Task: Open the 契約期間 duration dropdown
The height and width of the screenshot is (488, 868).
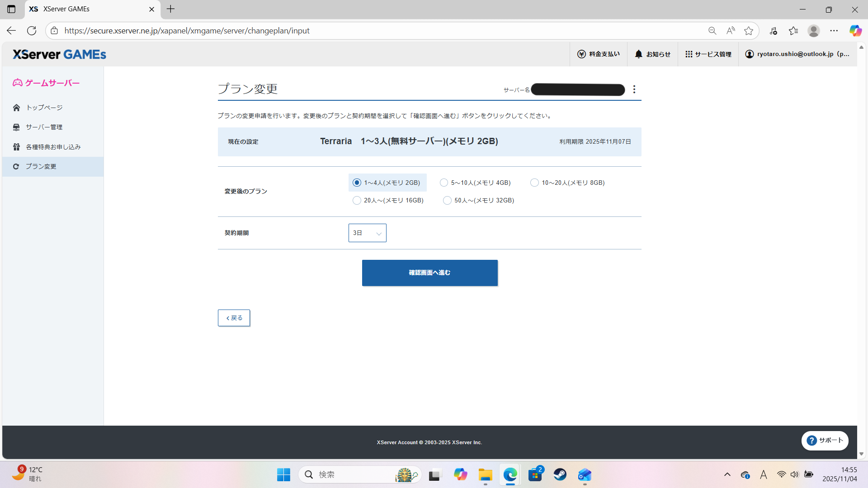Action: coord(367,233)
